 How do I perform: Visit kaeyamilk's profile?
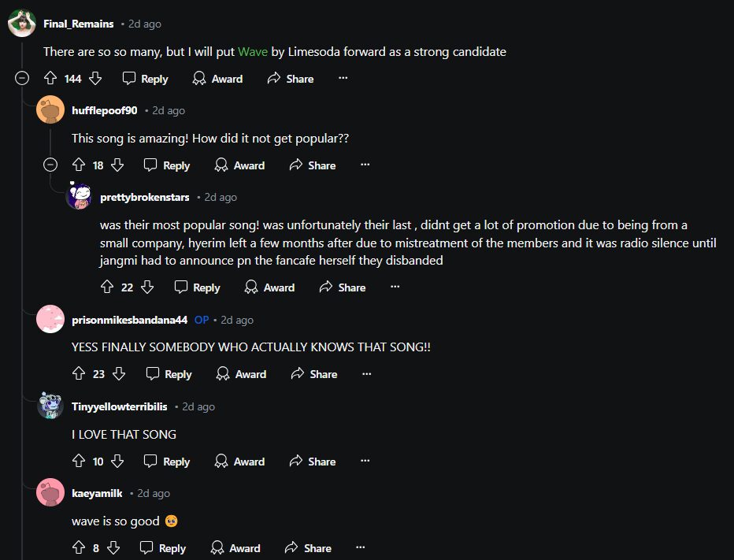[x=96, y=493]
